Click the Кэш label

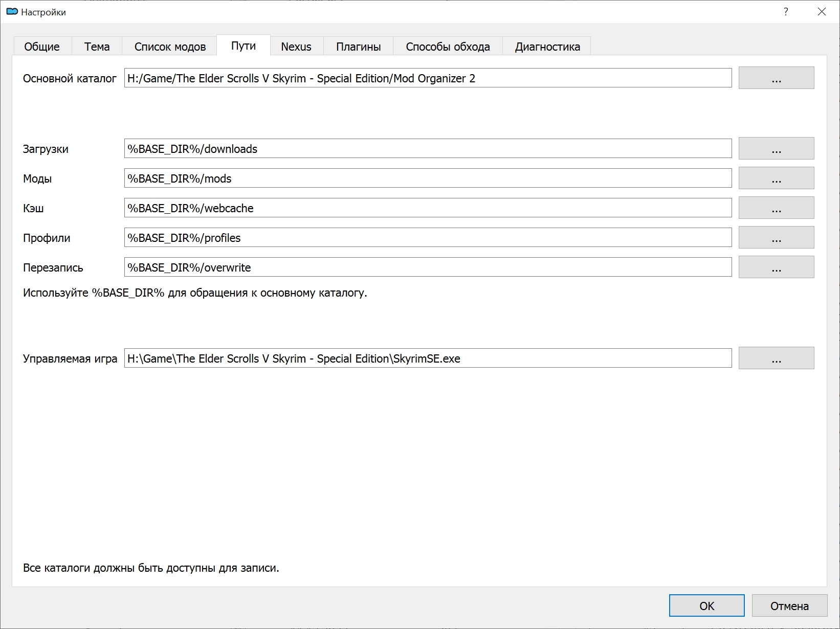click(x=33, y=208)
